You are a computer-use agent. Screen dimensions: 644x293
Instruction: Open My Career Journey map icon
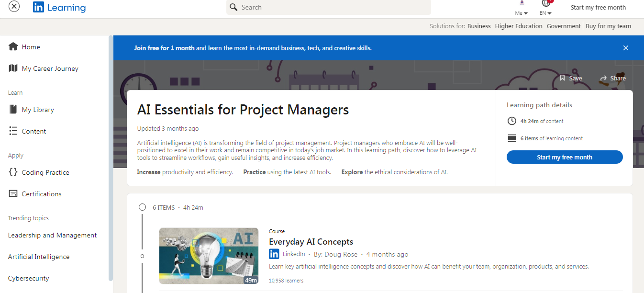(x=13, y=68)
